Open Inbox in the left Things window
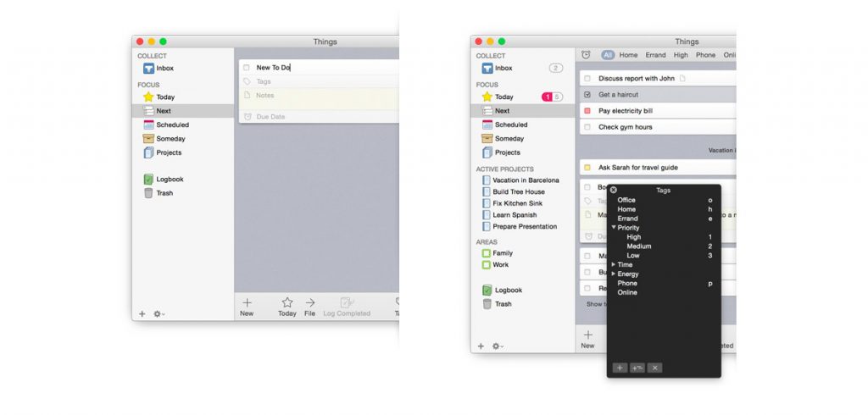This screenshot has width=868, height=415. click(x=159, y=69)
